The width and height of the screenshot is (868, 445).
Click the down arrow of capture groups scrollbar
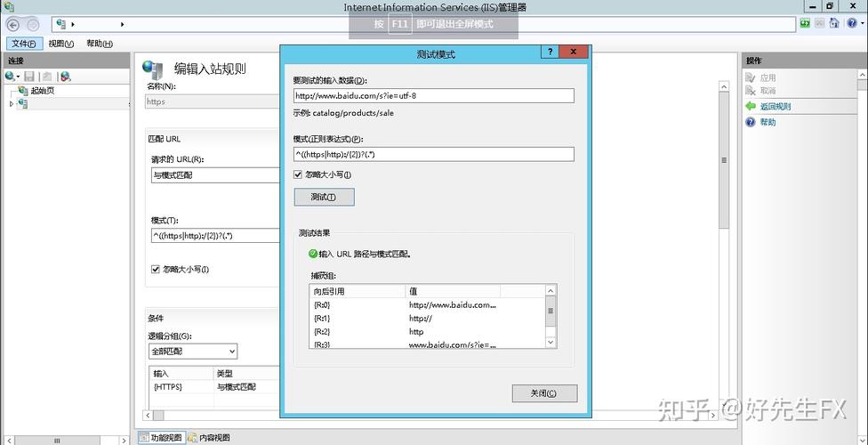click(551, 343)
